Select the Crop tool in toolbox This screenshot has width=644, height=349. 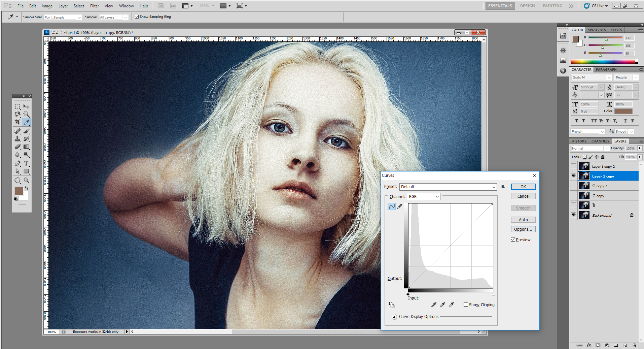click(x=17, y=122)
